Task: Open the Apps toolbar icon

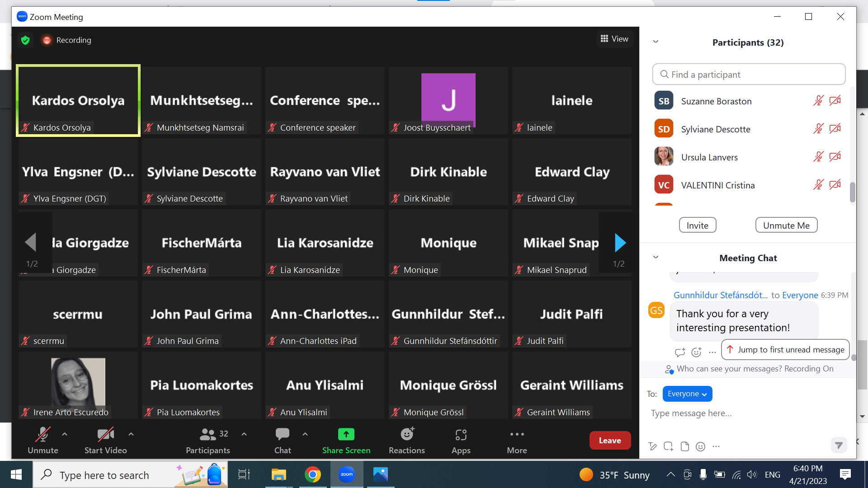Action: tap(461, 435)
